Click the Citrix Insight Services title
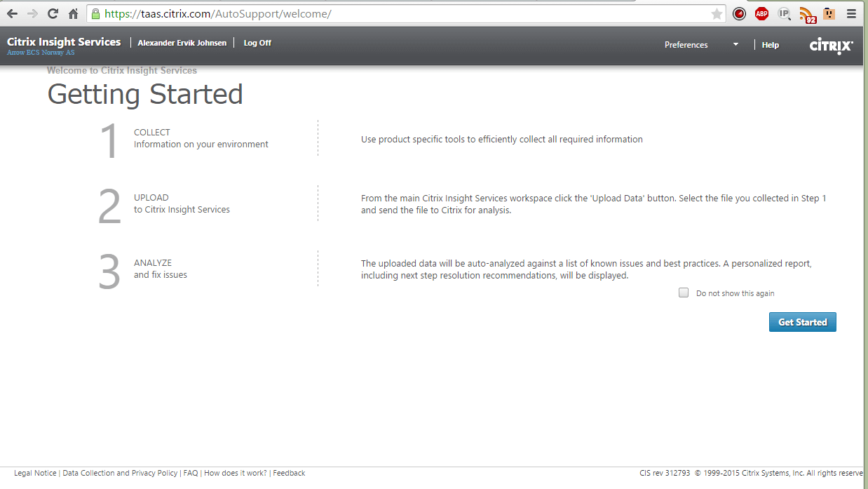 [64, 42]
